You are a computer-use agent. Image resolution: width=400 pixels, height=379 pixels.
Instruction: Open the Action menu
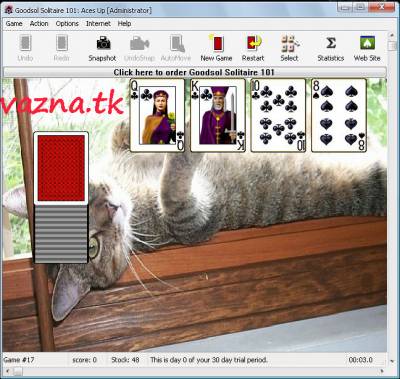point(39,24)
